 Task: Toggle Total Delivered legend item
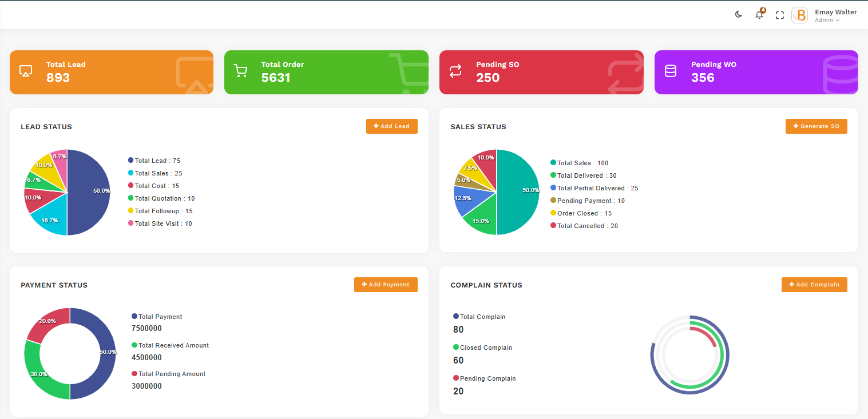(583, 175)
